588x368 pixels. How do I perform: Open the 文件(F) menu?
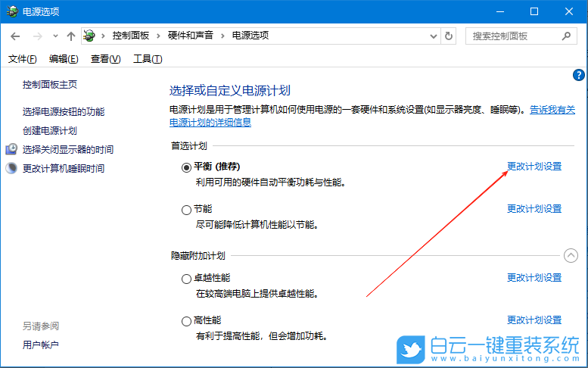[x=23, y=59]
